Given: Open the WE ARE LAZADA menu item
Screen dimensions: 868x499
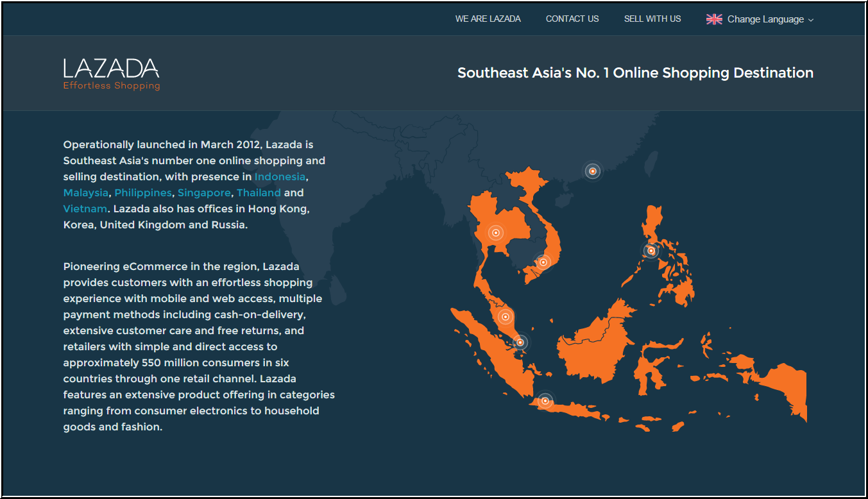Looking at the screenshot, I should click(488, 19).
